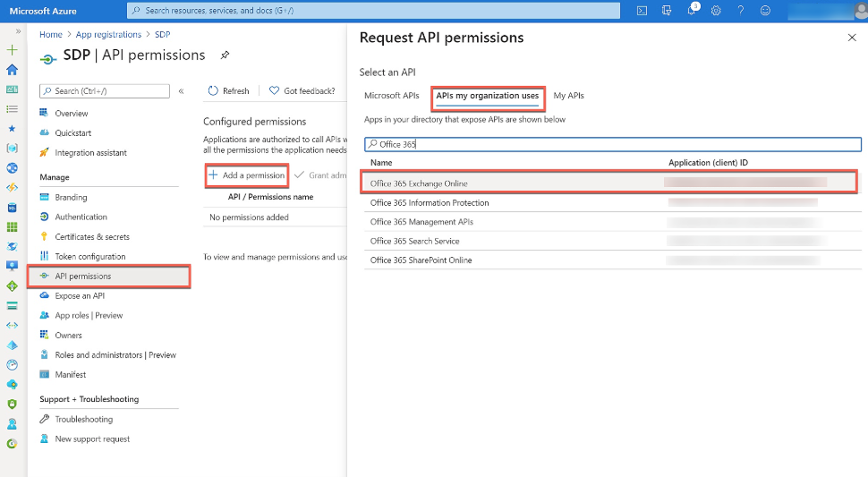Click the help question mark icon
The width and height of the screenshot is (868, 477).
[740, 11]
